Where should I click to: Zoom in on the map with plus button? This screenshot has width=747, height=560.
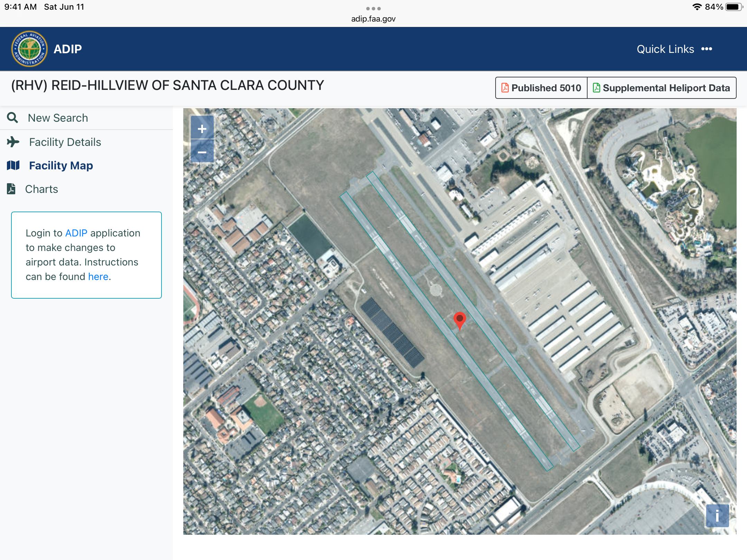(x=202, y=129)
